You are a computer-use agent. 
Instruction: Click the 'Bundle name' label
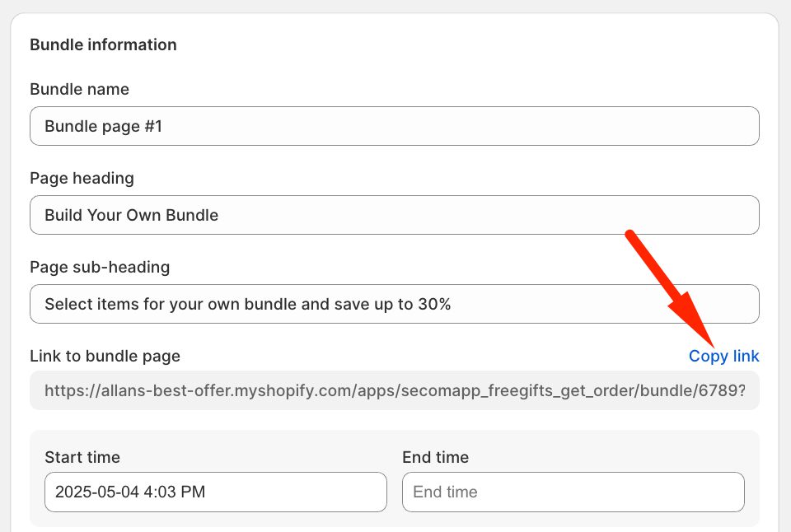tap(79, 89)
